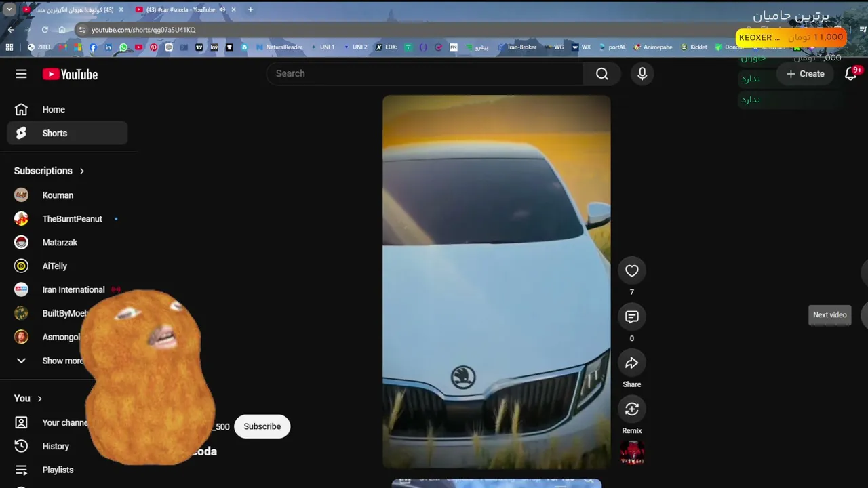The height and width of the screenshot is (488, 868).
Task: Remix this Short
Action: [632, 409]
